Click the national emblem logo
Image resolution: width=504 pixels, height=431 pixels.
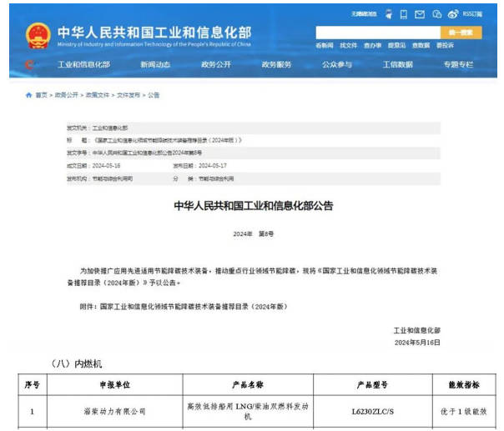(x=38, y=36)
